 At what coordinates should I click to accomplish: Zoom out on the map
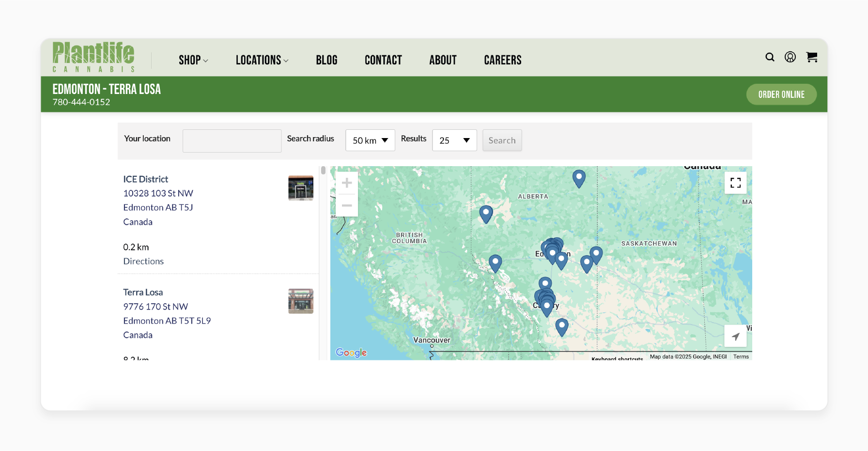(347, 205)
